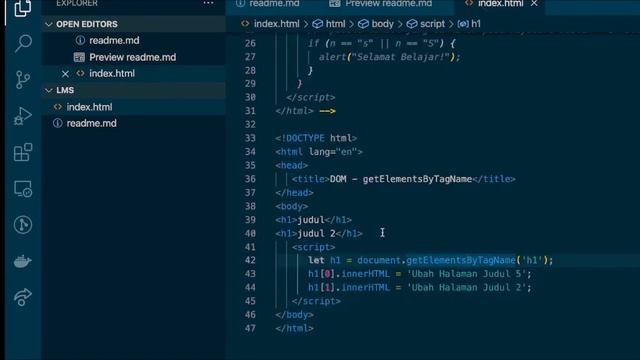Click the body breadcrumb item
The width and height of the screenshot is (640, 360).
point(382,24)
